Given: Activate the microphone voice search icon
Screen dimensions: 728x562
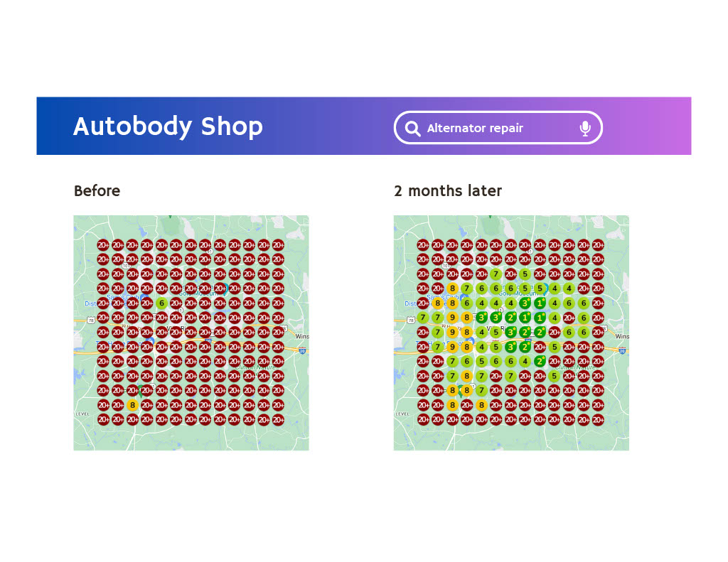Looking at the screenshot, I should point(585,129).
